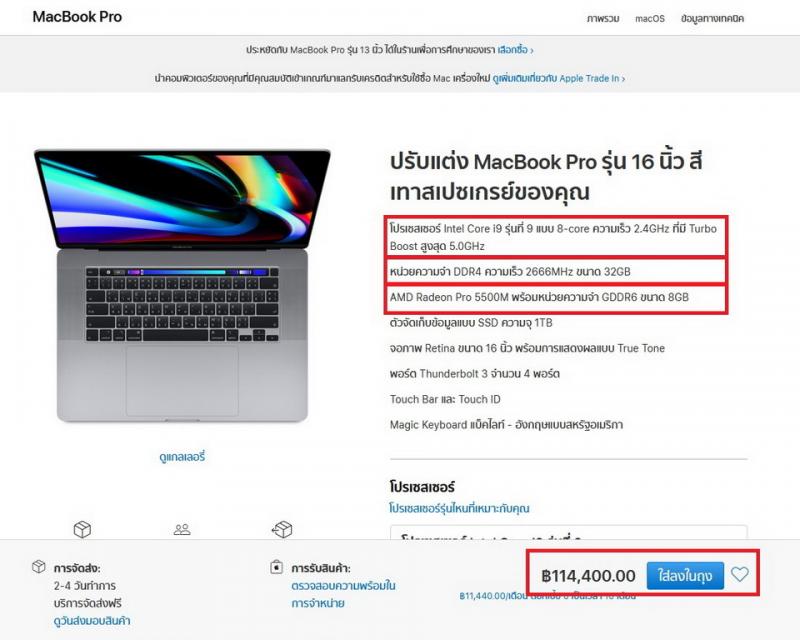Click the MacBook Pro laptop image
Screen dimensions: 800x640
pos(182,286)
